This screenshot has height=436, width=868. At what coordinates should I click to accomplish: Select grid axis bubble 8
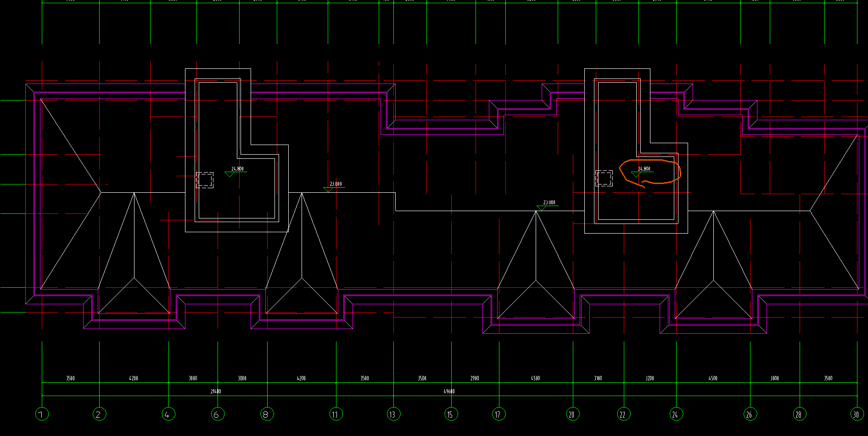(x=267, y=414)
